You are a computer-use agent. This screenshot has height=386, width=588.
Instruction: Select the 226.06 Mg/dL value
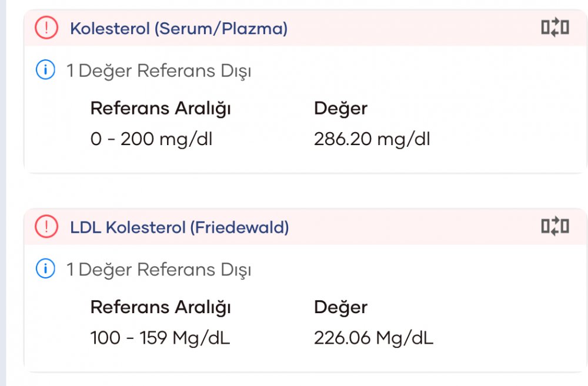click(373, 338)
